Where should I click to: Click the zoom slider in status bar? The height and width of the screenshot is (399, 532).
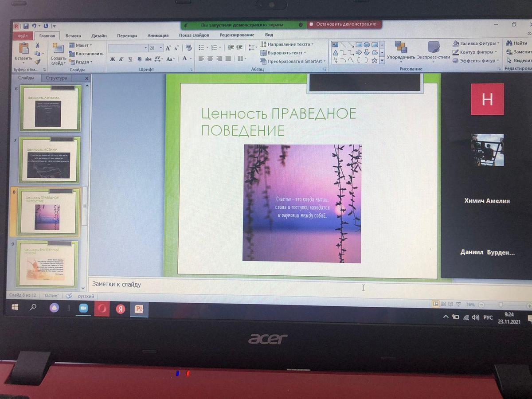[x=501, y=305]
